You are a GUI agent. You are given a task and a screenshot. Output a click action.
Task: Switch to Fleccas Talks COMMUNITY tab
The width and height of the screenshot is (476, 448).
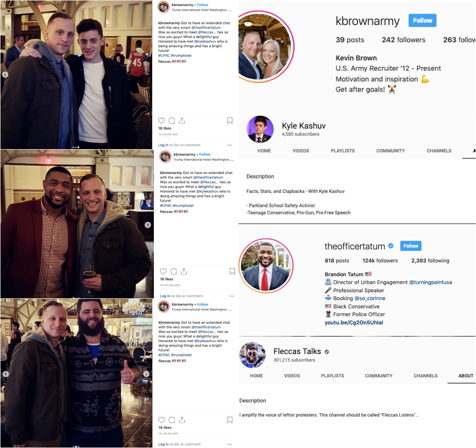click(x=378, y=376)
